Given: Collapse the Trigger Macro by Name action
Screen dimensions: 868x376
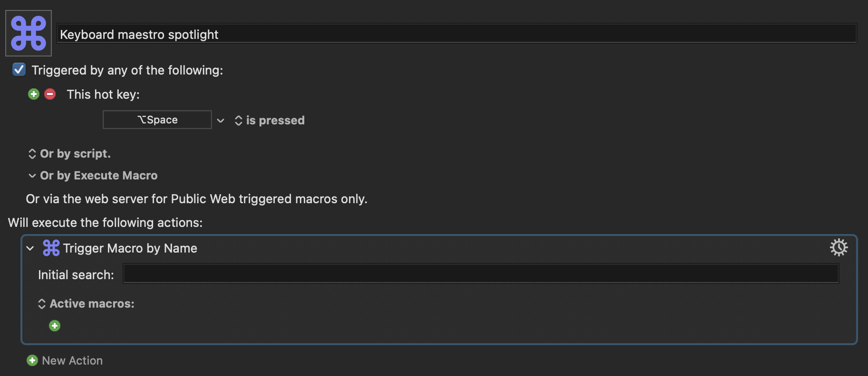Looking at the screenshot, I should [x=30, y=248].
